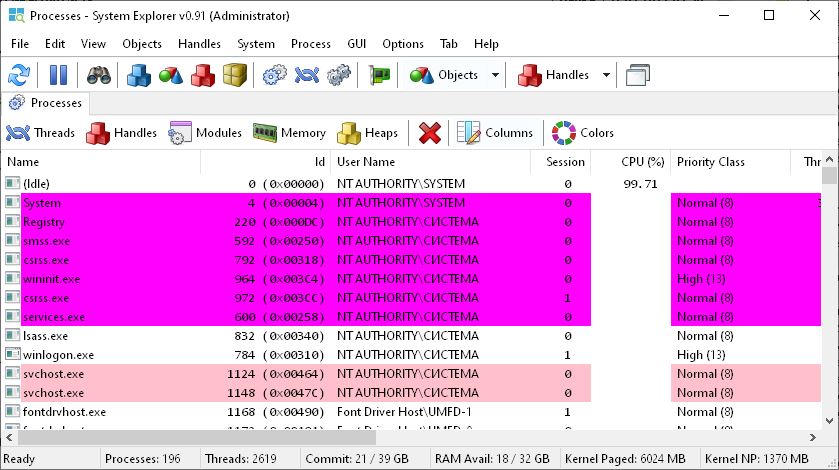Select svchost.exe with Id 1124
This screenshot has height=470, width=839.
click(x=412, y=374)
